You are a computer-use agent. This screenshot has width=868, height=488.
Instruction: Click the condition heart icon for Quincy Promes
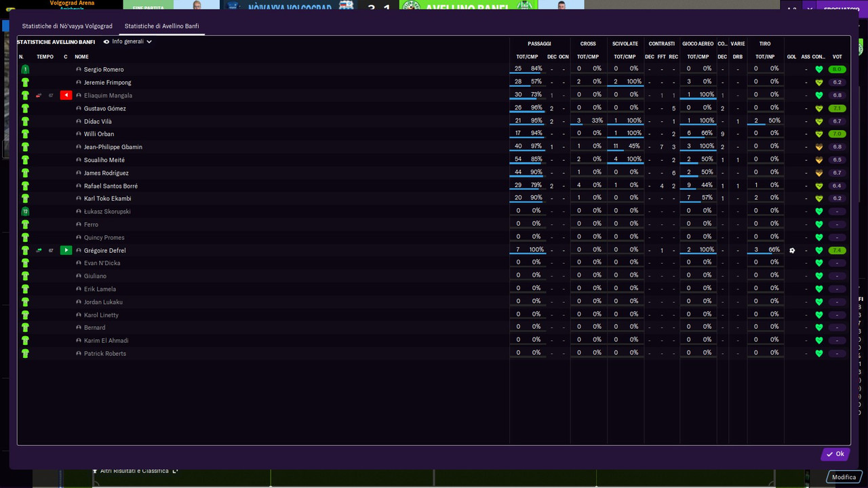818,237
